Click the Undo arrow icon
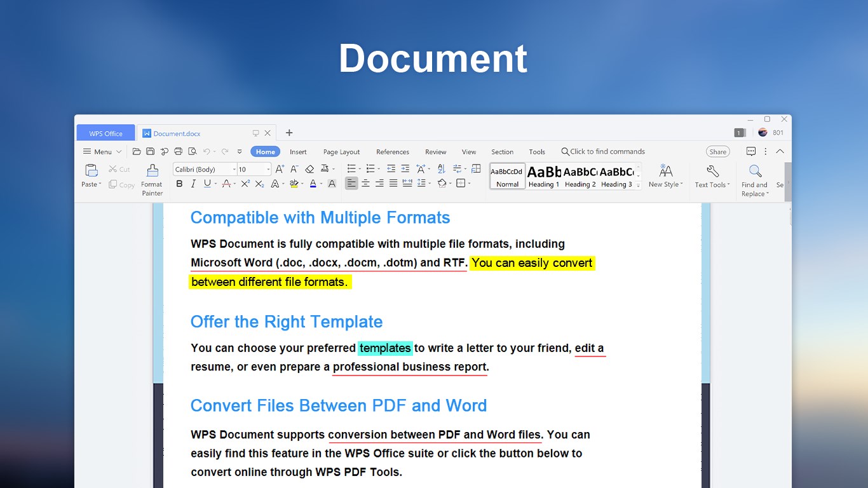 click(x=207, y=151)
